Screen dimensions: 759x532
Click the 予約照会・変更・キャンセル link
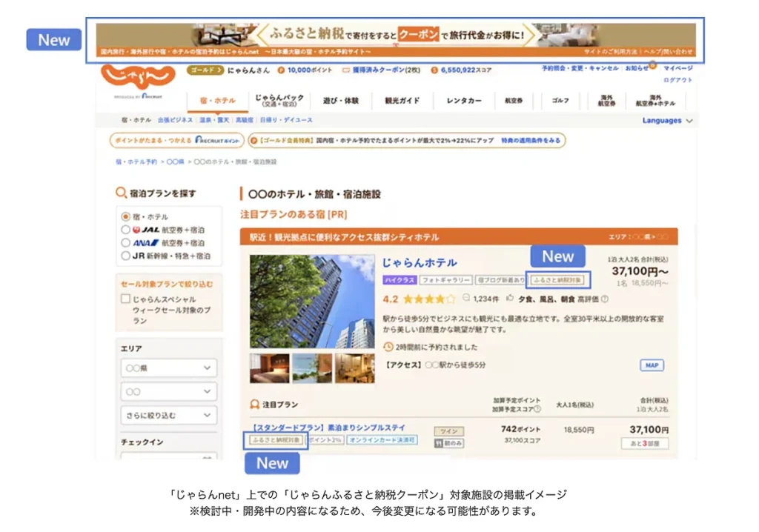click(x=580, y=68)
